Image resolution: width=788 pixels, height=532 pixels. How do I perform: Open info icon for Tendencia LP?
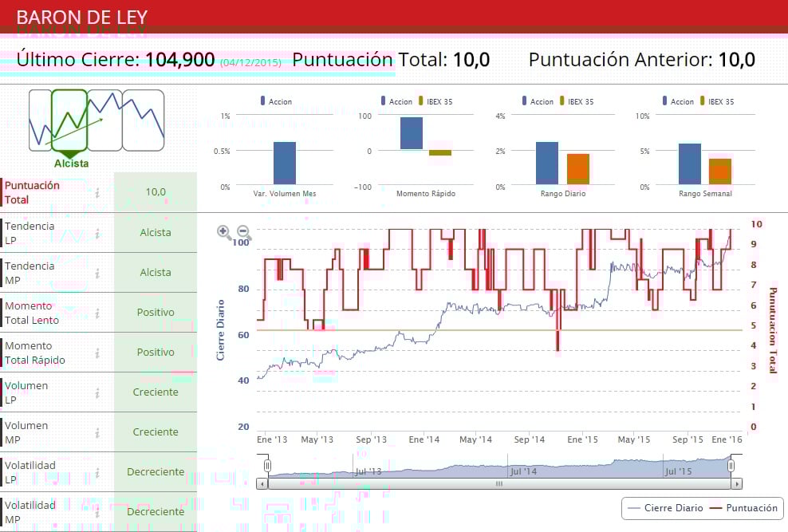pyautogui.click(x=97, y=233)
